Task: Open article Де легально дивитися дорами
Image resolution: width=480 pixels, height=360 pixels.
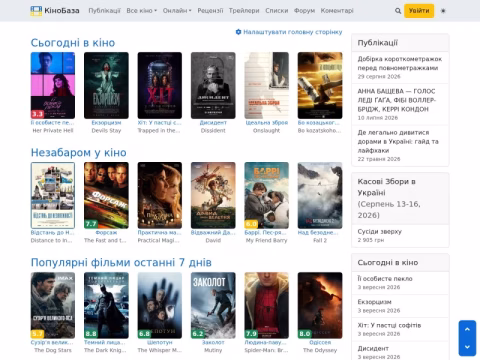Action: (398, 141)
